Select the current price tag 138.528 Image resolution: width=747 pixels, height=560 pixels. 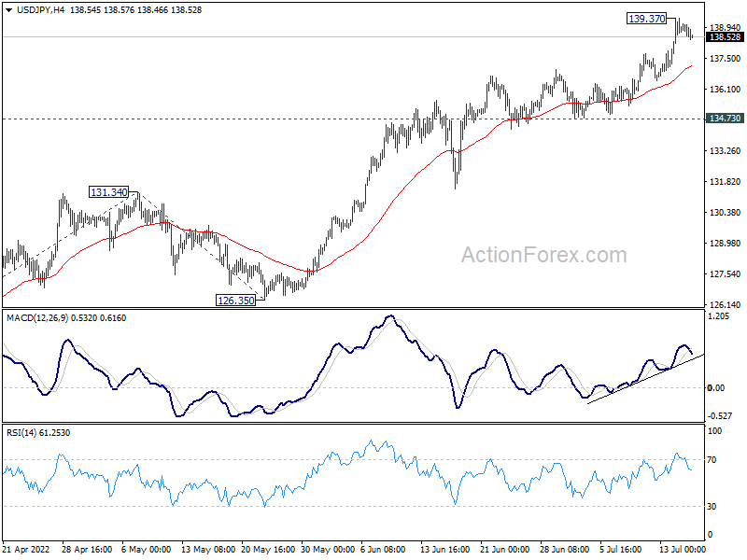tap(726, 37)
